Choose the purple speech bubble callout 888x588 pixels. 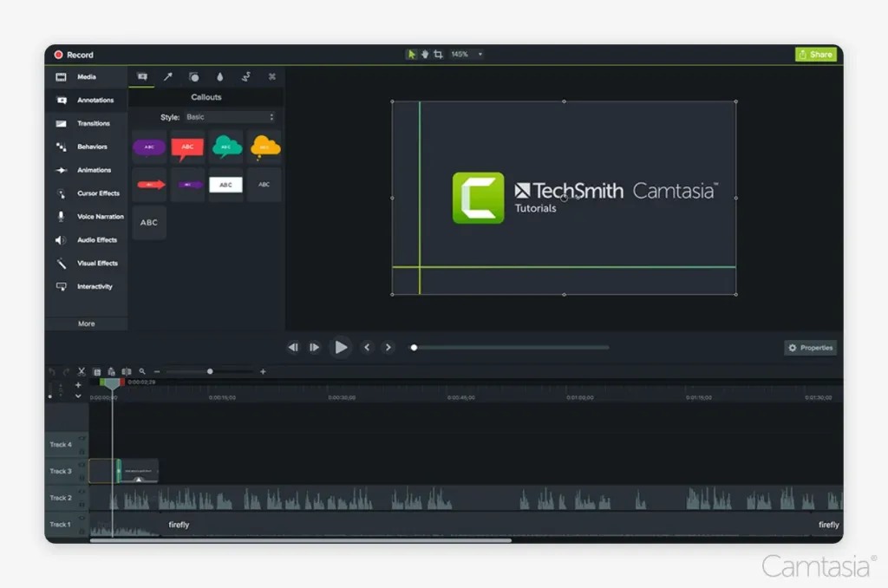[x=149, y=147]
